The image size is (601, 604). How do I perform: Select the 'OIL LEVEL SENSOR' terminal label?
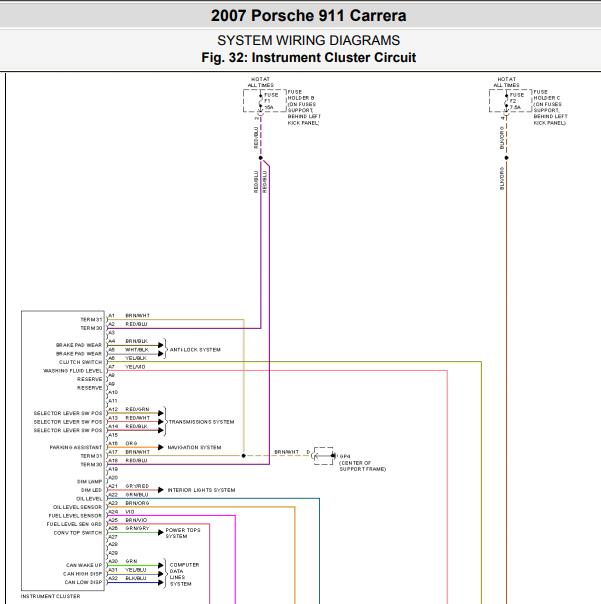(77, 507)
